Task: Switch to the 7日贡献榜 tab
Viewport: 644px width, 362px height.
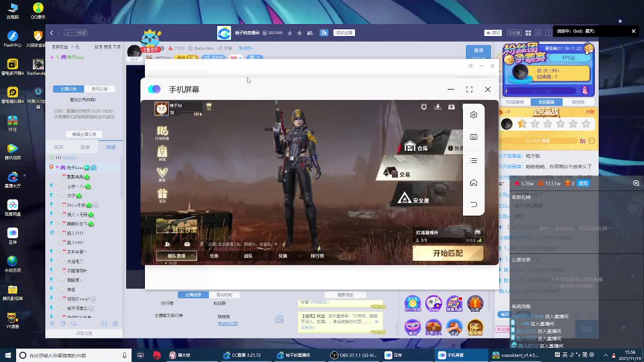Action: point(515,102)
